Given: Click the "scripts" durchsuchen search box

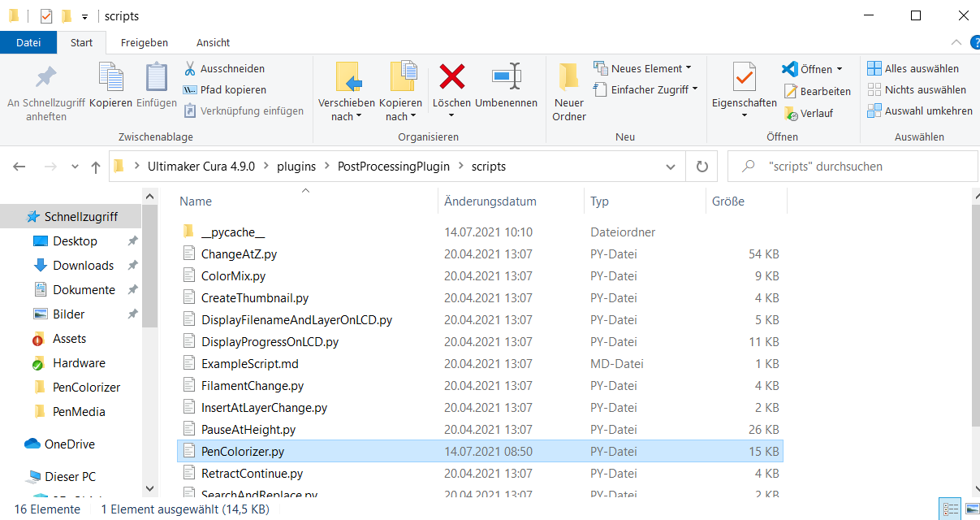Looking at the screenshot, I should 861,167.
